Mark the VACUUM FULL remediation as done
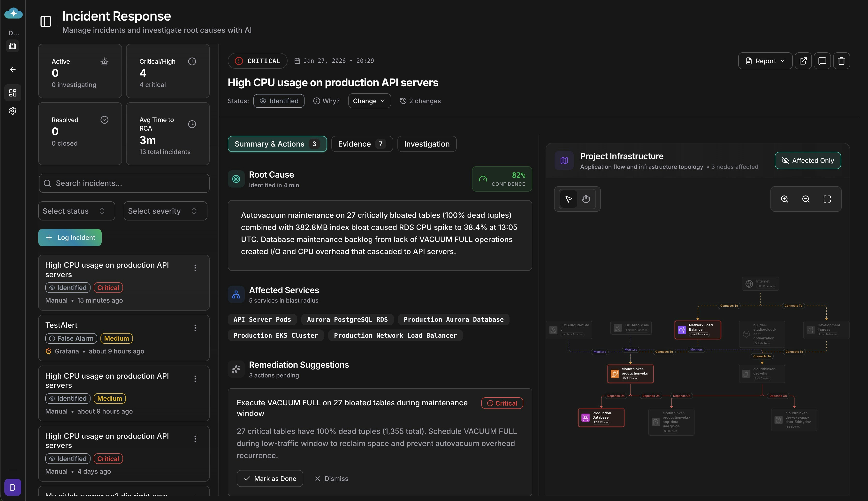The width and height of the screenshot is (868, 501). (269, 478)
